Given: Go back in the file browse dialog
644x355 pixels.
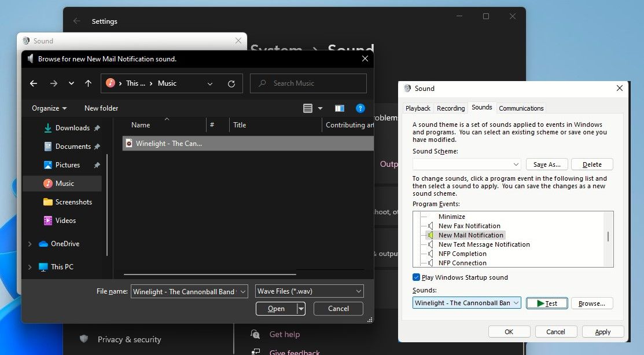Looking at the screenshot, I should pyautogui.click(x=34, y=83).
